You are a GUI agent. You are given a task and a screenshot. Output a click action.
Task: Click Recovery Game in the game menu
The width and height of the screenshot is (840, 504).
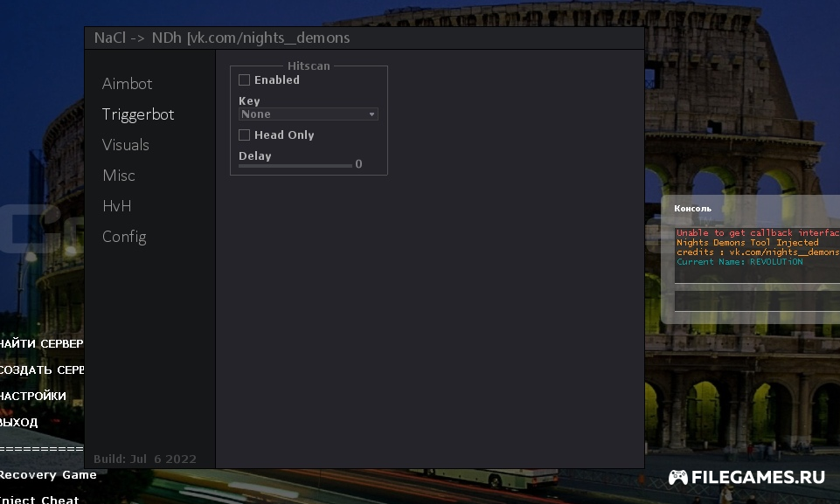pos(48,475)
